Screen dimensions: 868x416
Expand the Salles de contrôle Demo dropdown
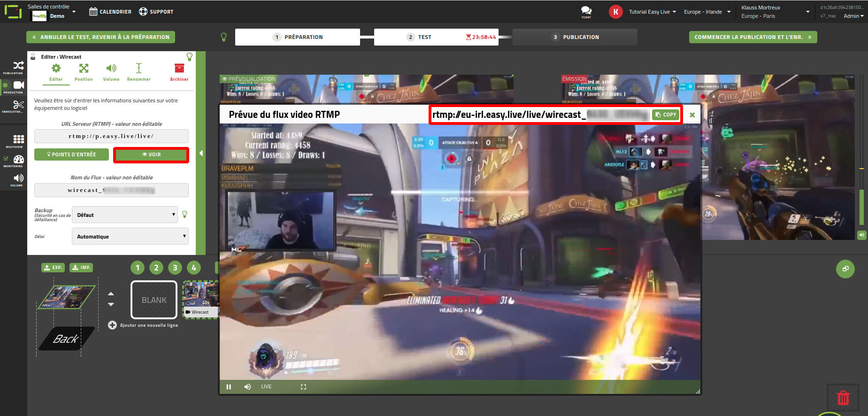click(52, 12)
